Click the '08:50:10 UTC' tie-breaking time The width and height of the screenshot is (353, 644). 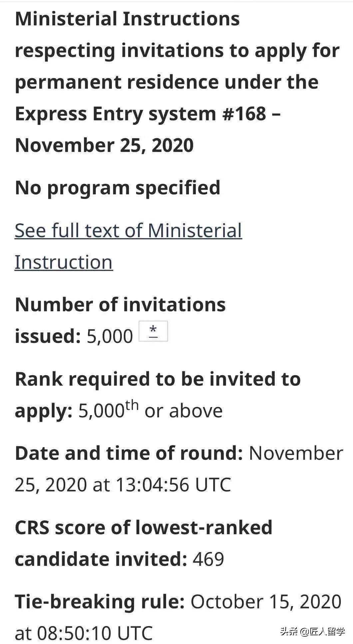point(95,633)
